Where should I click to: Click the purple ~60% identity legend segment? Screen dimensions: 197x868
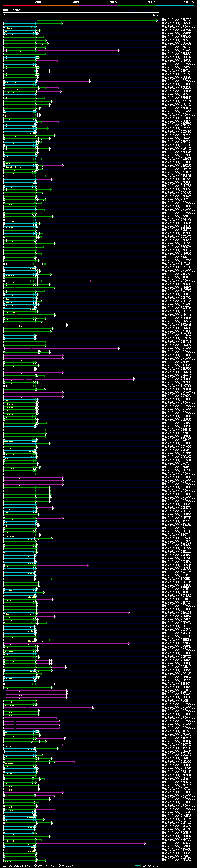(99, 6)
